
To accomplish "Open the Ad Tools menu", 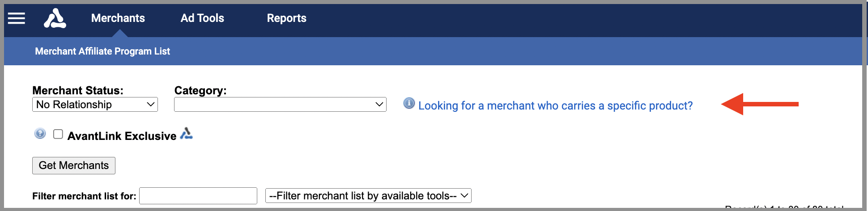I will pos(202,18).
